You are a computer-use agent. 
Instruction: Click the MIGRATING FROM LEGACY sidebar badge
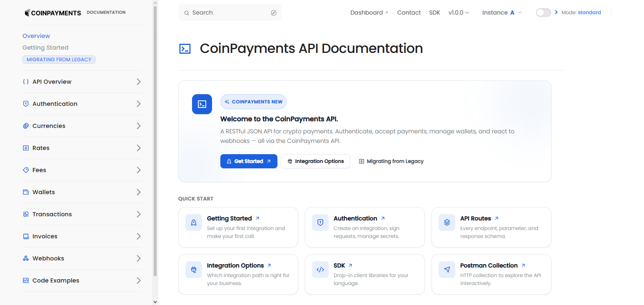59,60
